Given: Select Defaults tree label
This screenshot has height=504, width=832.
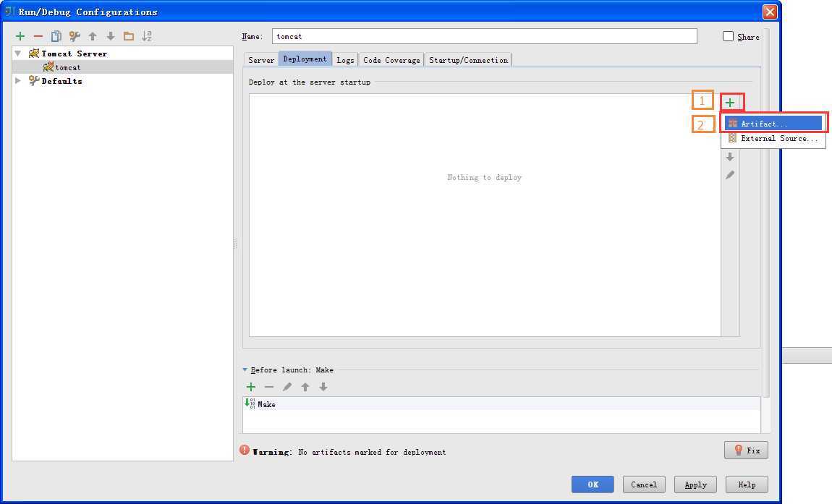Looking at the screenshot, I should point(61,81).
